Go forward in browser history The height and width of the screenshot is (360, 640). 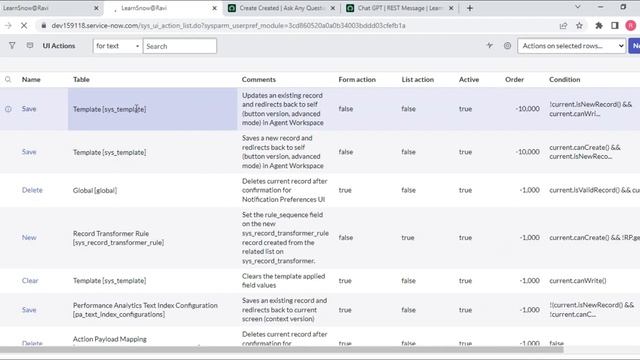pyautogui.click(x=8, y=25)
